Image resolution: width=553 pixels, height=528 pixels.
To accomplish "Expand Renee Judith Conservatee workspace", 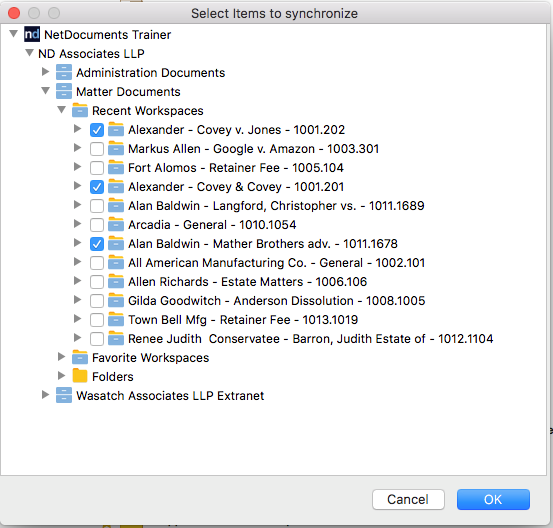I will pos(77,338).
